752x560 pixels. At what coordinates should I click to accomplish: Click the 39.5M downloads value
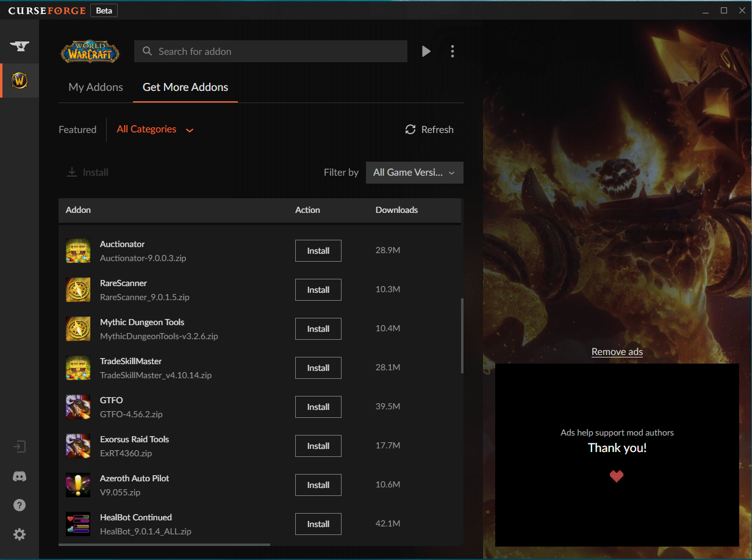click(388, 406)
